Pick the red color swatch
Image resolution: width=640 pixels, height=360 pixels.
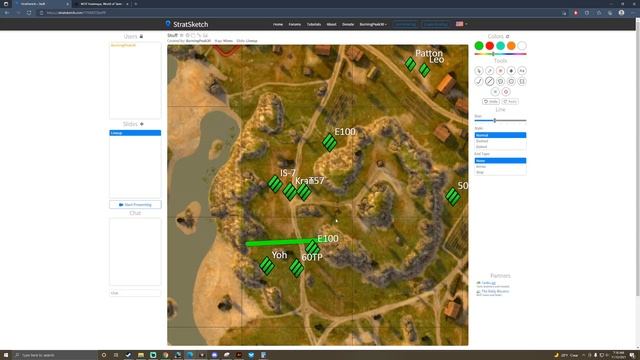pos(489,46)
